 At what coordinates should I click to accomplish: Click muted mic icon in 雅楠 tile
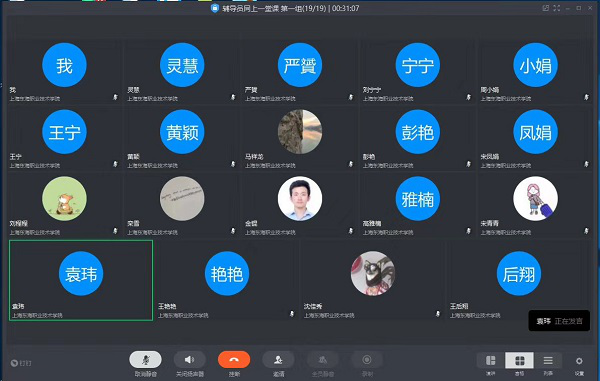(468, 231)
